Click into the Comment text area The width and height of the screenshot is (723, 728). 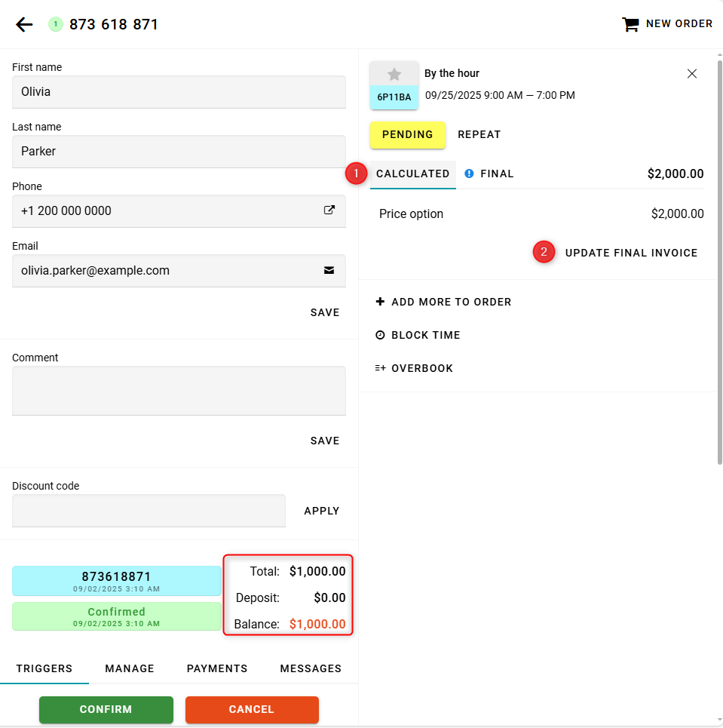coord(179,390)
